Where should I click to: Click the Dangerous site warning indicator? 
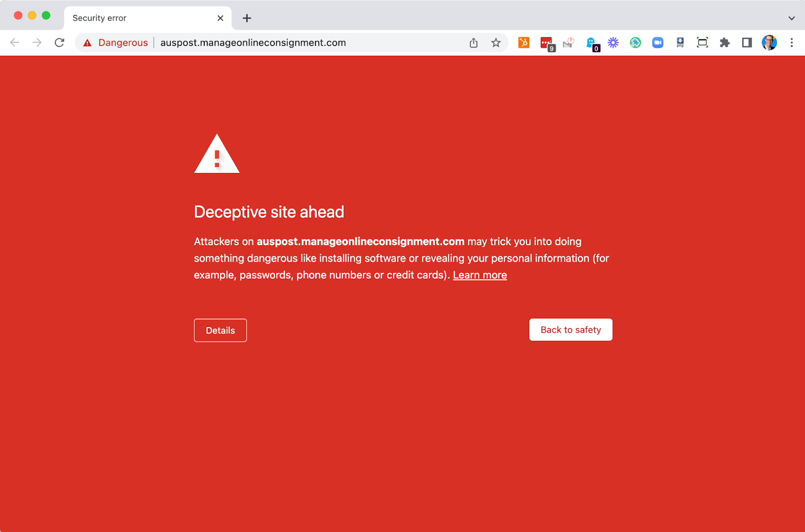pyautogui.click(x=116, y=43)
